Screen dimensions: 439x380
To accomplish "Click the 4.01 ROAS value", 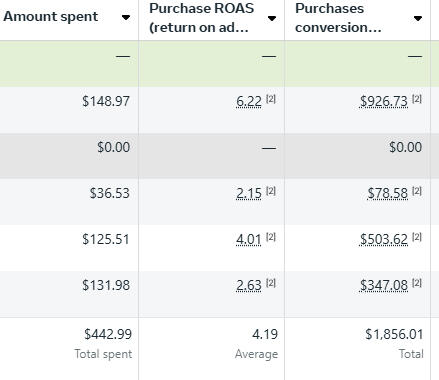I will click(249, 239).
